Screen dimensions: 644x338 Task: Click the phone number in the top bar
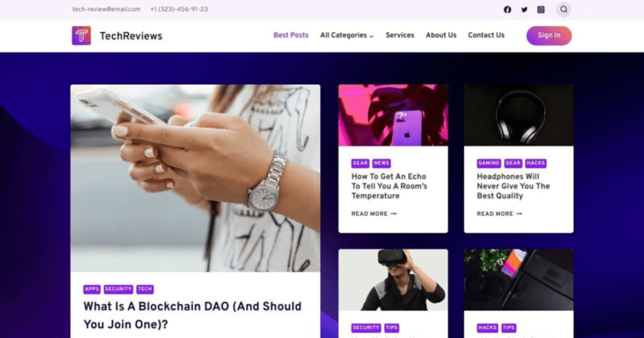(179, 9)
